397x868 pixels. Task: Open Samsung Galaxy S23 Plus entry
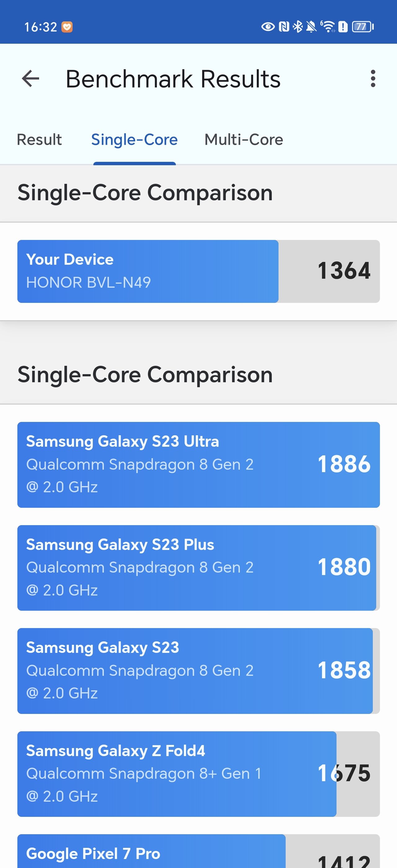tap(198, 568)
